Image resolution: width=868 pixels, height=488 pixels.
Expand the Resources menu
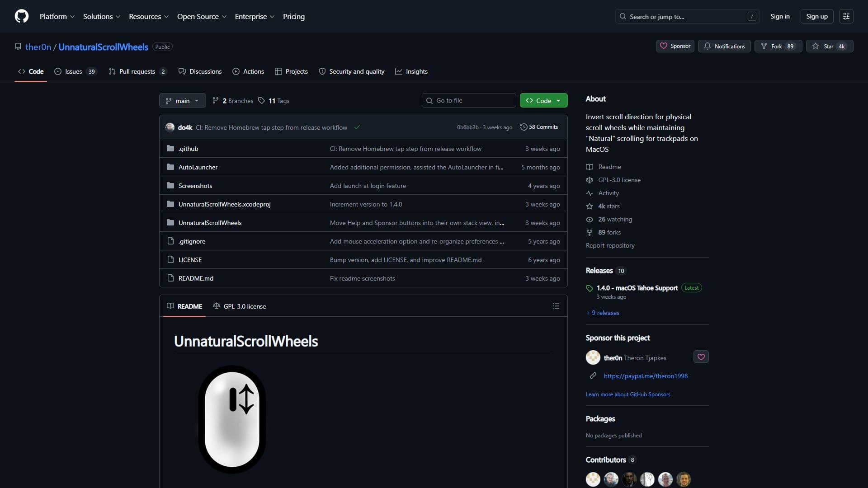point(149,16)
